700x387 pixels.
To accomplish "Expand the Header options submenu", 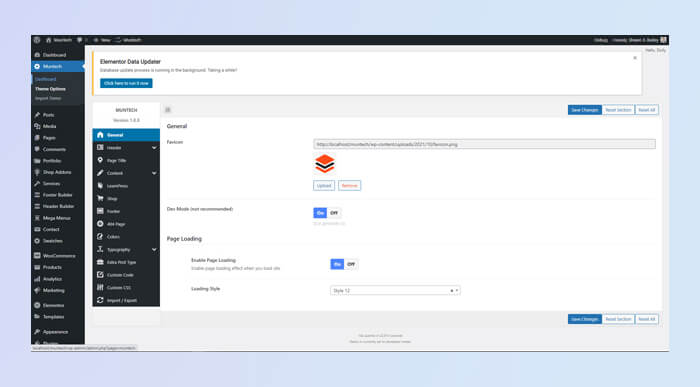I will point(154,148).
